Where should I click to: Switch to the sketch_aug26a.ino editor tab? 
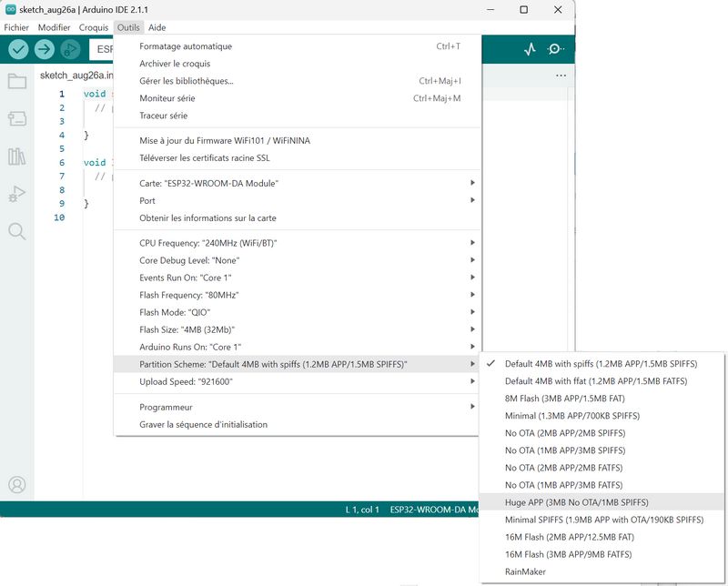coord(76,76)
